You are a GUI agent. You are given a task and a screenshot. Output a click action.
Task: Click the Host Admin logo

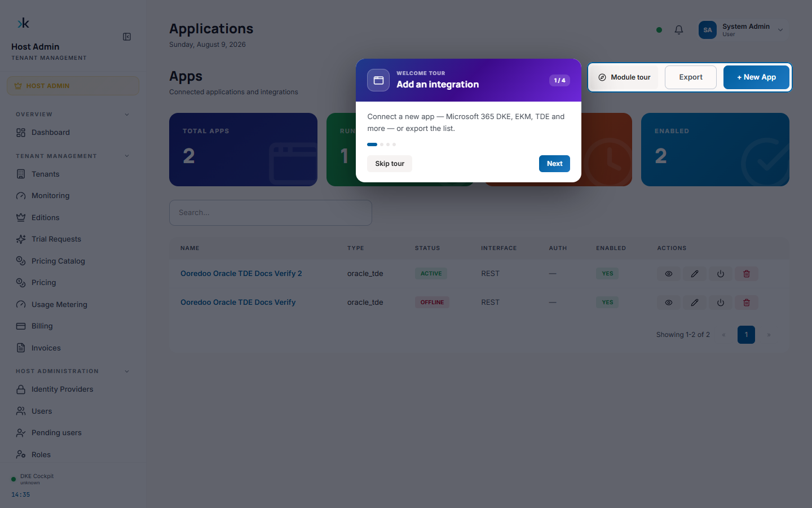(x=23, y=23)
